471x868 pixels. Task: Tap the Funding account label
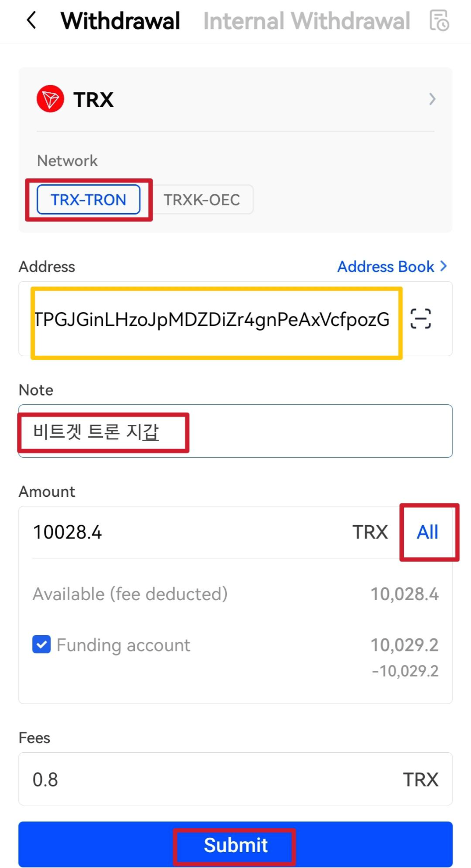click(x=123, y=645)
